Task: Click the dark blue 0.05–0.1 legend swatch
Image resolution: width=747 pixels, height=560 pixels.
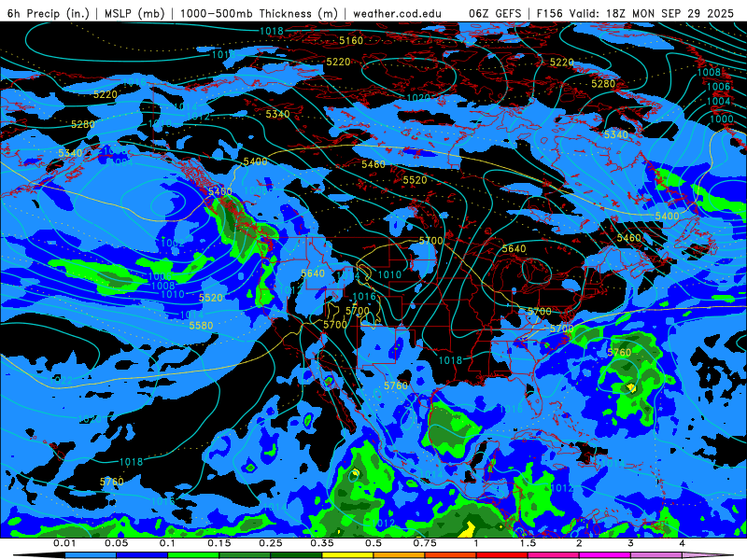Action: pos(142,555)
